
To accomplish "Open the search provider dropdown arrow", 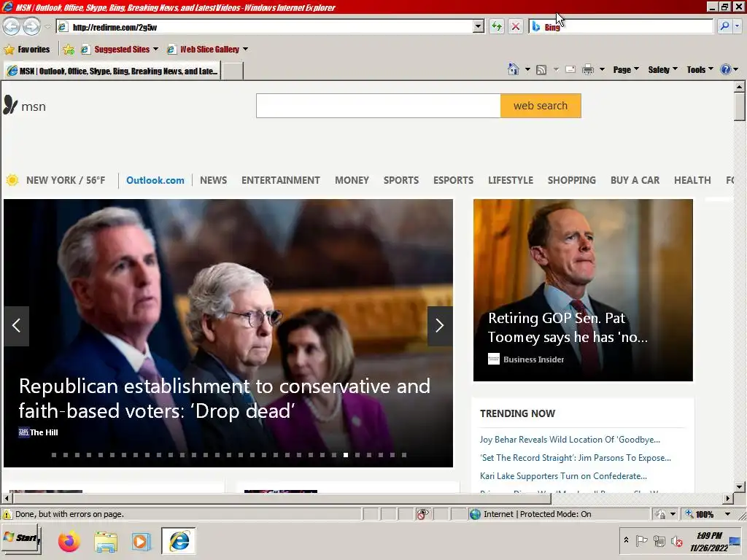I will point(737,27).
